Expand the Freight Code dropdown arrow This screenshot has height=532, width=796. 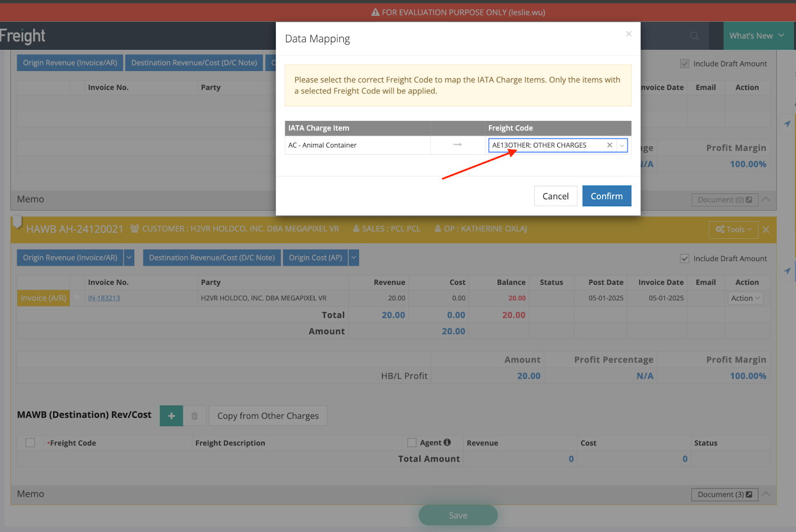click(622, 145)
